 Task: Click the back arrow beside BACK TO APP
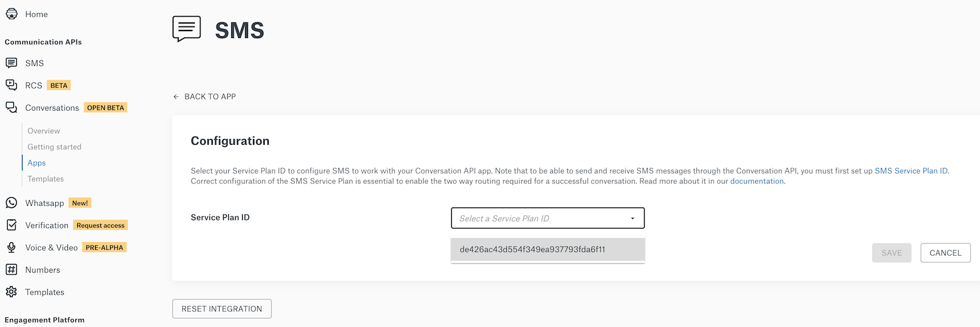tap(176, 97)
